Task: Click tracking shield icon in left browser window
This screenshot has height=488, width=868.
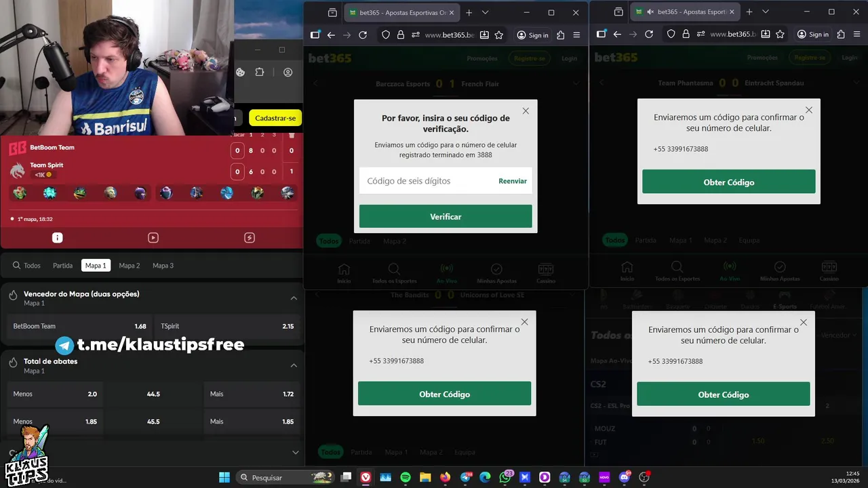Action: 385,35
